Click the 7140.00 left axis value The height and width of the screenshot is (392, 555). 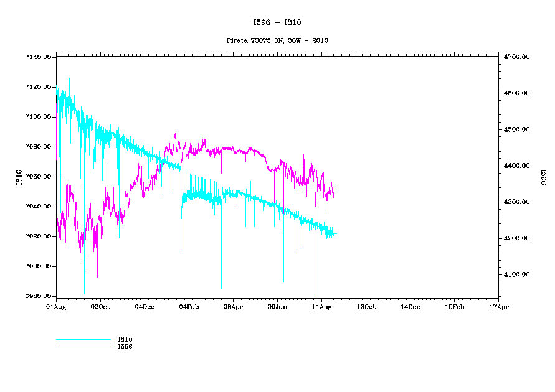point(37,57)
